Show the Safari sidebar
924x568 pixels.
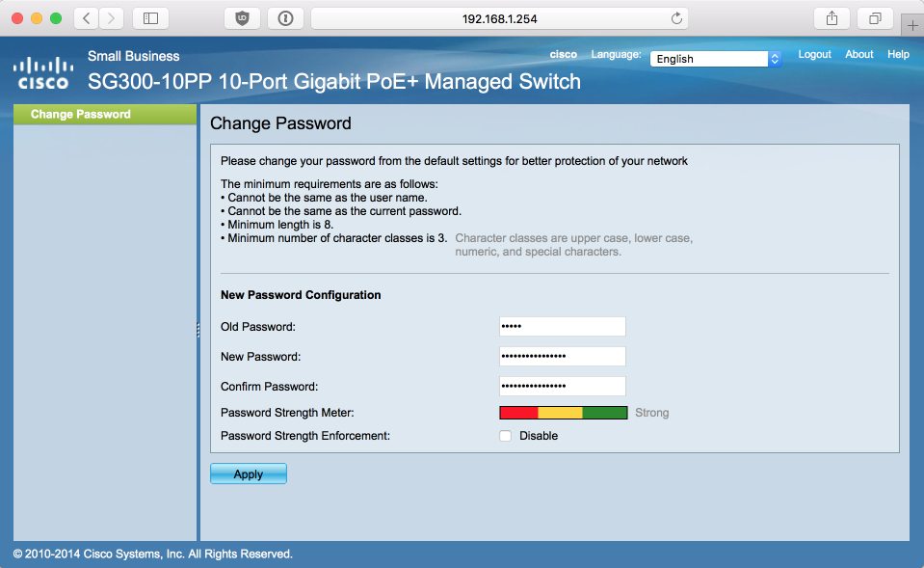(151, 18)
